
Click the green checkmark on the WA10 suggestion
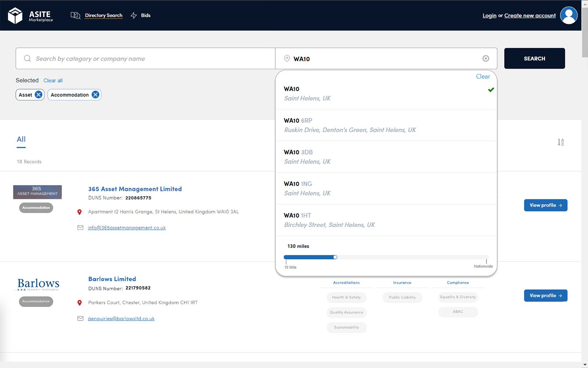click(x=491, y=89)
